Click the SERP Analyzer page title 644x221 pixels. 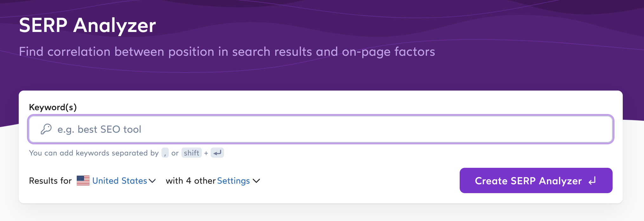pyautogui.click(x=88, y=25)
